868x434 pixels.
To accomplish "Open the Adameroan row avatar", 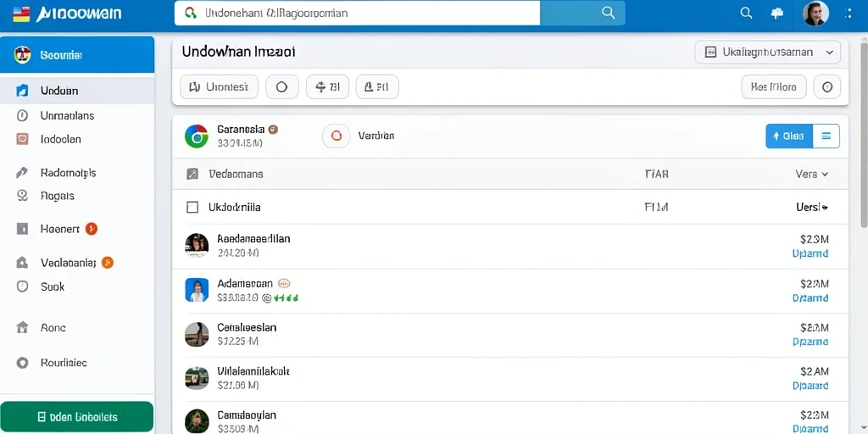I will click(197, 290).
